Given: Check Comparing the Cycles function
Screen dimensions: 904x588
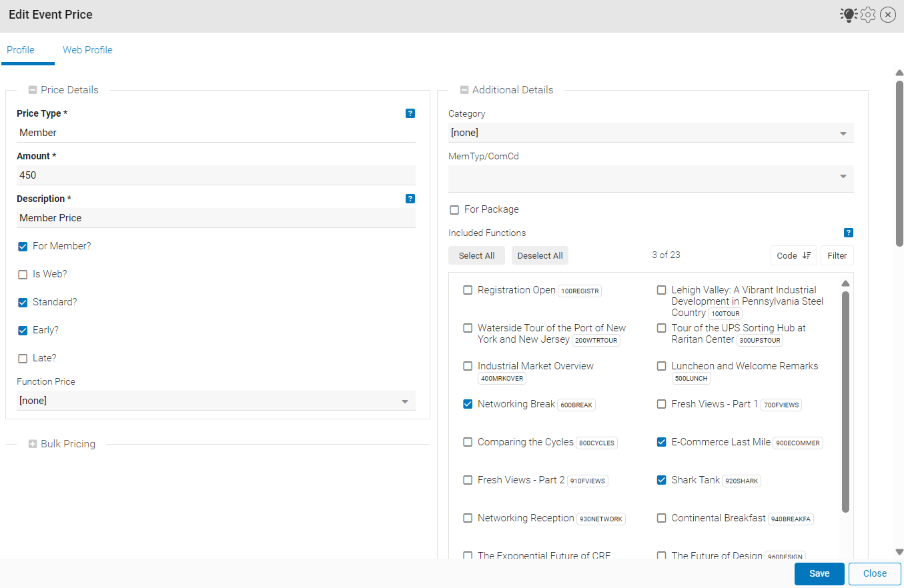Looking at the screenshot, I should click(468, 442).
